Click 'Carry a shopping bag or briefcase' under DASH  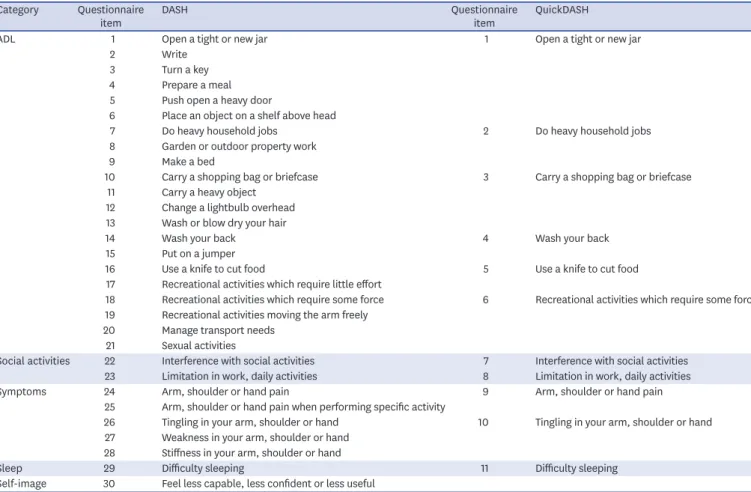(239, 177)
